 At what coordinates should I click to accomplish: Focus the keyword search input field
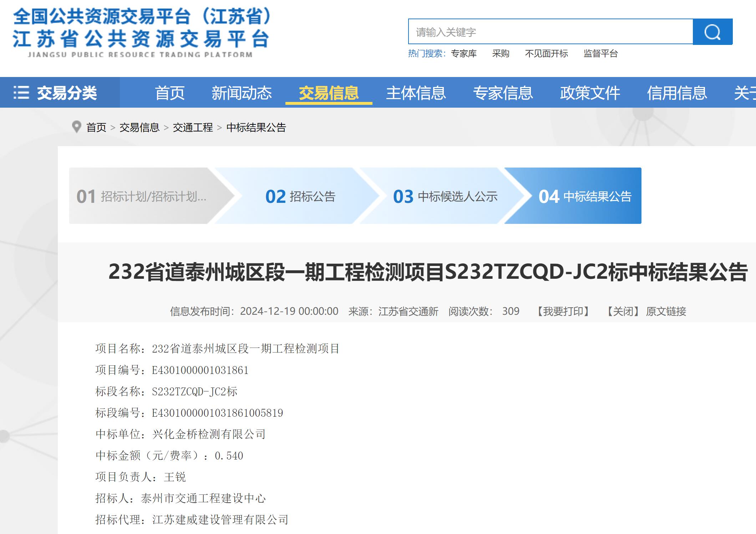(550, 32)
